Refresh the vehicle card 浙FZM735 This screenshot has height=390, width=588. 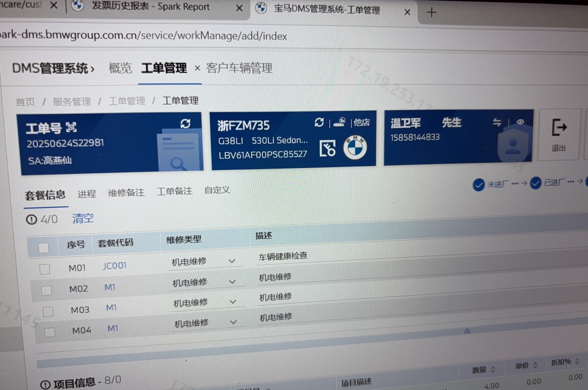pos(319,122)
